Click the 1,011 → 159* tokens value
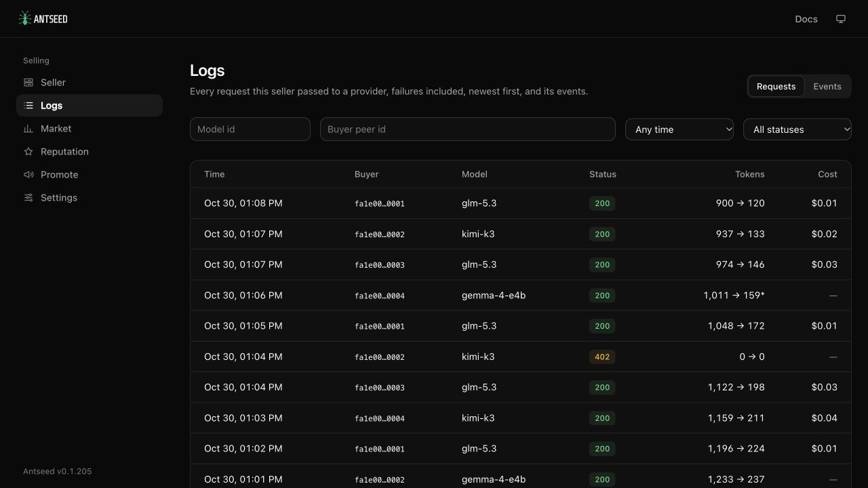Screen dimensions: 868x488 [x=734, y=296]
